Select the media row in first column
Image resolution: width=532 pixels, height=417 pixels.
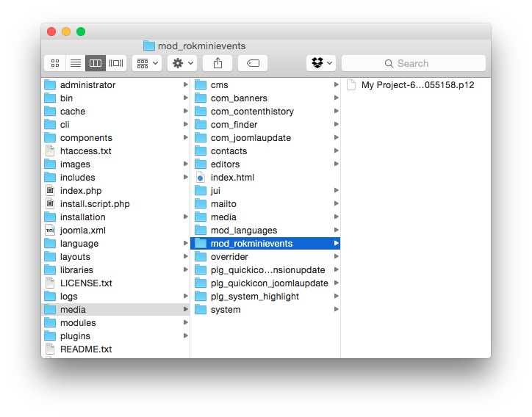pyautogui.click(x=115, y=310)
